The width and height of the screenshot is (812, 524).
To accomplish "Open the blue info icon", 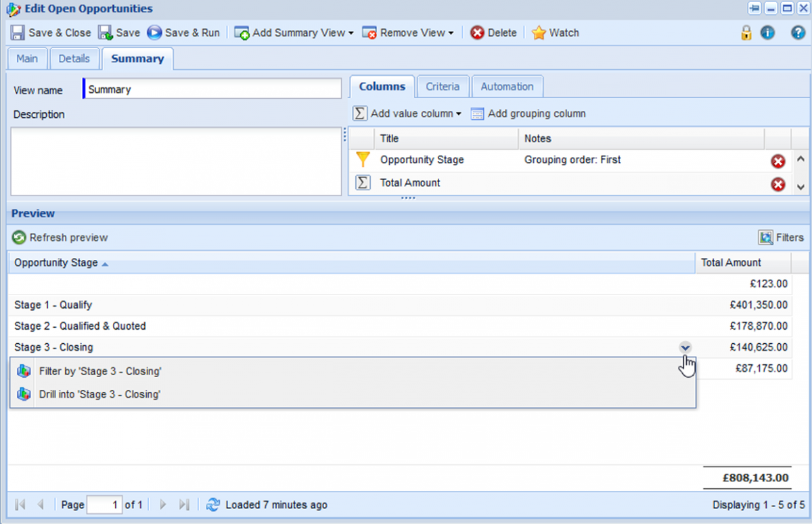I will click(x=767, y=32).
